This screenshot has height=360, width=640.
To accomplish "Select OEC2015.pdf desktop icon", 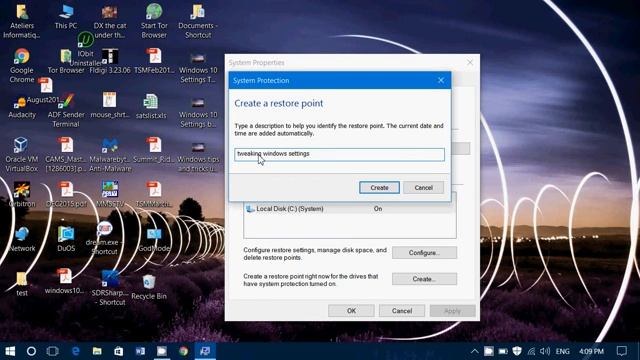I will tap(66, 194).
